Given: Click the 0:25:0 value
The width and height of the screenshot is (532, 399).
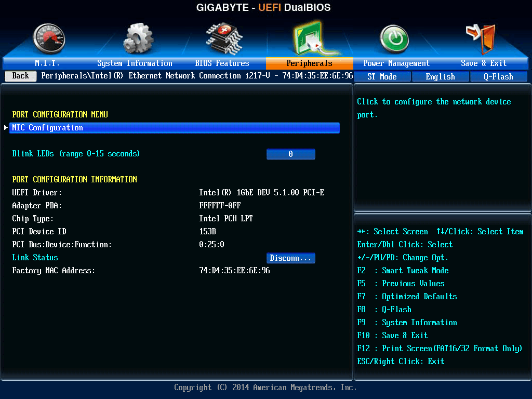Looking at the screenshot, I should pyautogui.click(x=212, y=245).
